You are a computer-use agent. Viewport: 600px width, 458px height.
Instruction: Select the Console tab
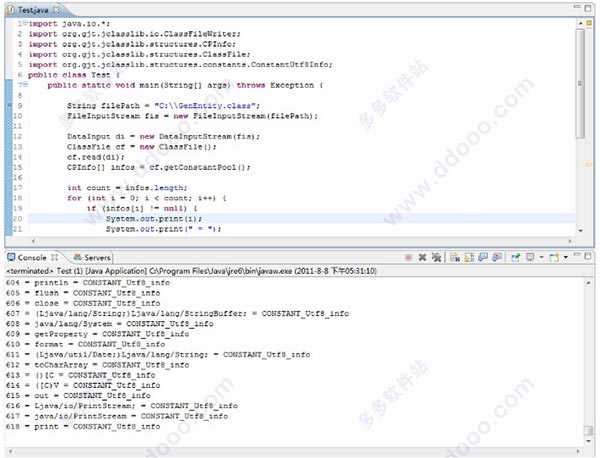tap(31, 257)
